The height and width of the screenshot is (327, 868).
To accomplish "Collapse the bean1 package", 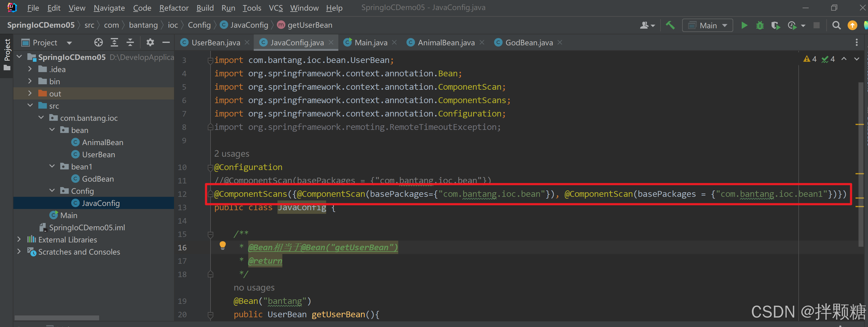I will point(52,166).
